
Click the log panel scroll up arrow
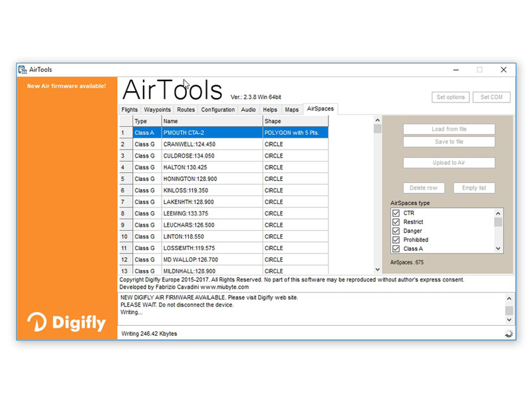point(509,299)
